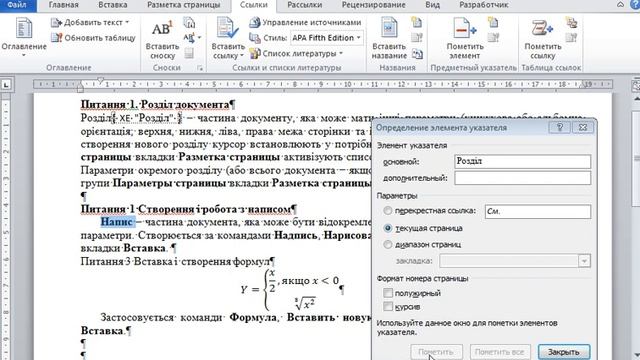Click the formula Y equation in document

[x=289, y=289]
